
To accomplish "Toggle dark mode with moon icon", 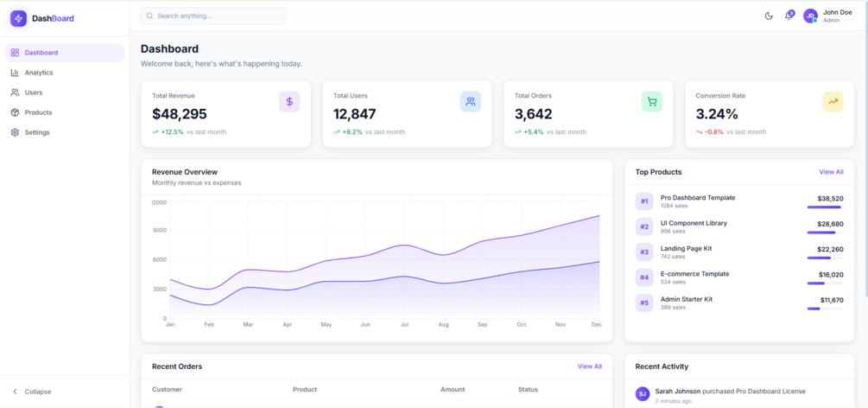I will tap(769, 16).
